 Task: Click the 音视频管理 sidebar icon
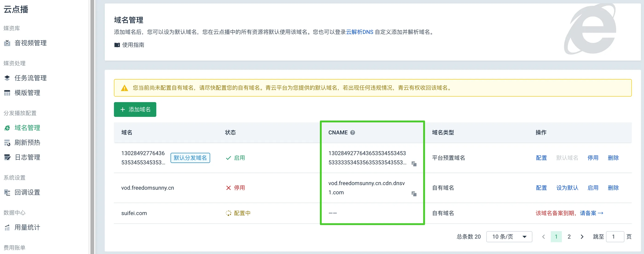click(7, 43)
